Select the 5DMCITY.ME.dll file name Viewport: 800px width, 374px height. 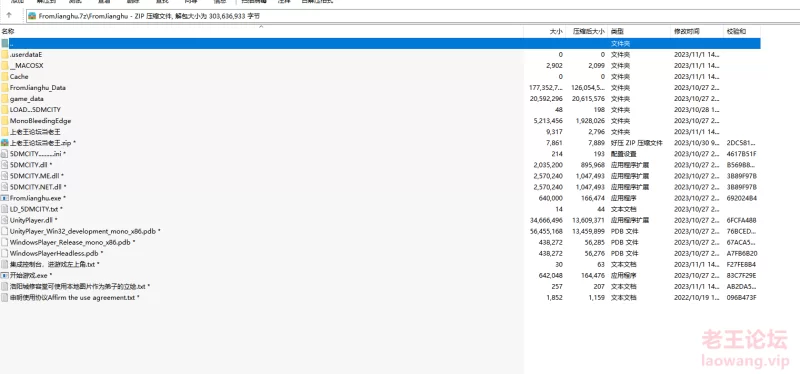click(37, 176)
